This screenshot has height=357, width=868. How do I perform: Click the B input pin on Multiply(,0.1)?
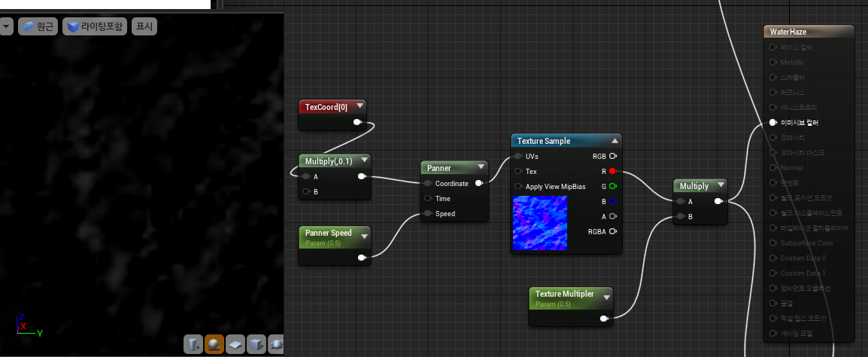coord(305,191)
